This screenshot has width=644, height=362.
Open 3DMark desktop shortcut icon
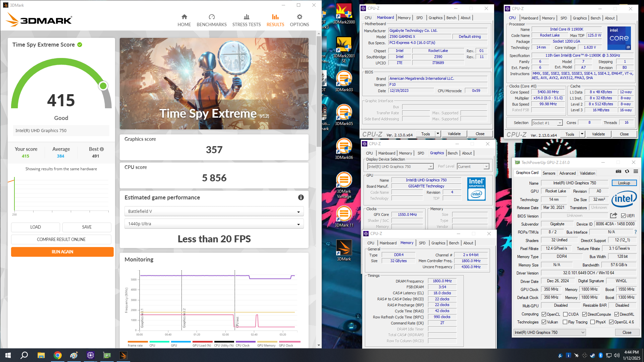tap(344, 251)
